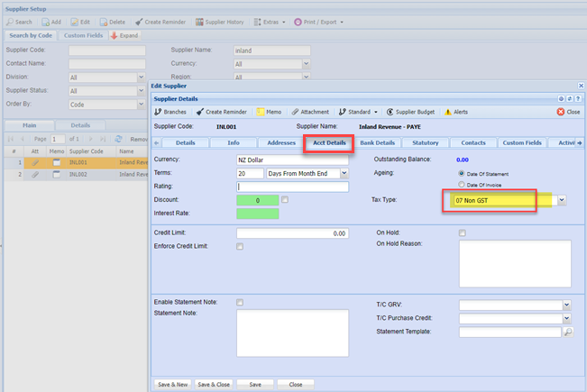Open the Memo toolbar item
This screenshot has height=392, width=587.
pos(261,112)
